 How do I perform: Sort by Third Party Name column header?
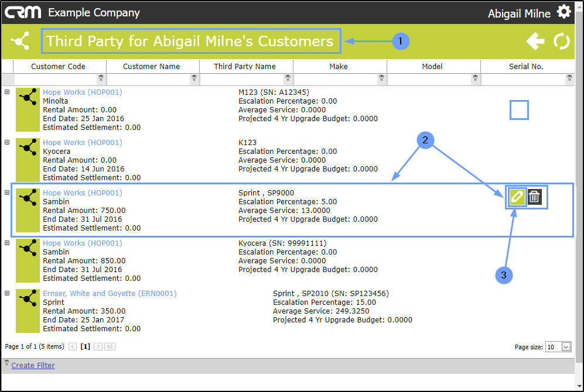[x=245, y=66]
